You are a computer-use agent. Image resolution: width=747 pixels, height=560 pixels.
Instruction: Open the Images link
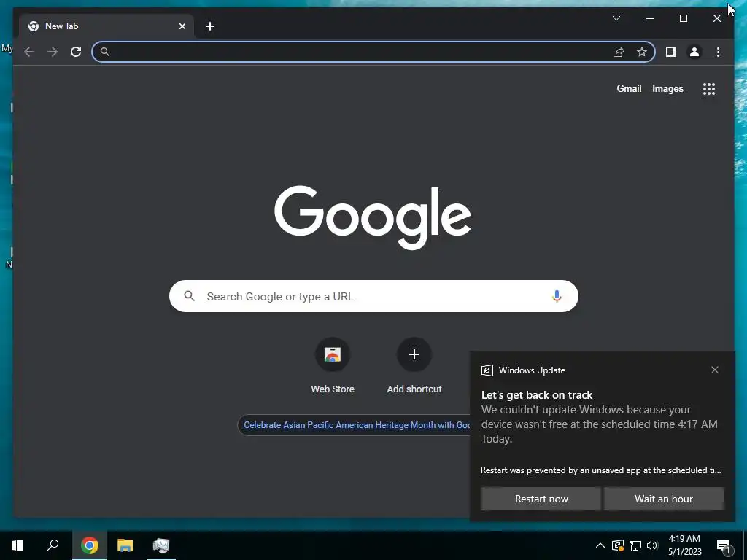point(667,88)
